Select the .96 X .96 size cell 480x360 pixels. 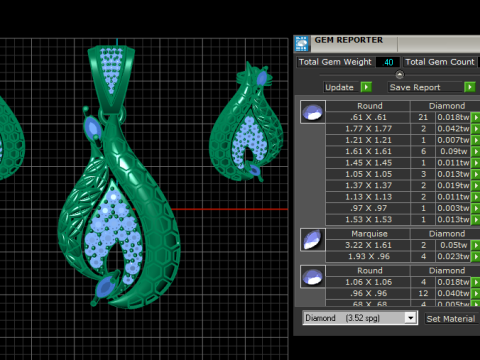368,293
